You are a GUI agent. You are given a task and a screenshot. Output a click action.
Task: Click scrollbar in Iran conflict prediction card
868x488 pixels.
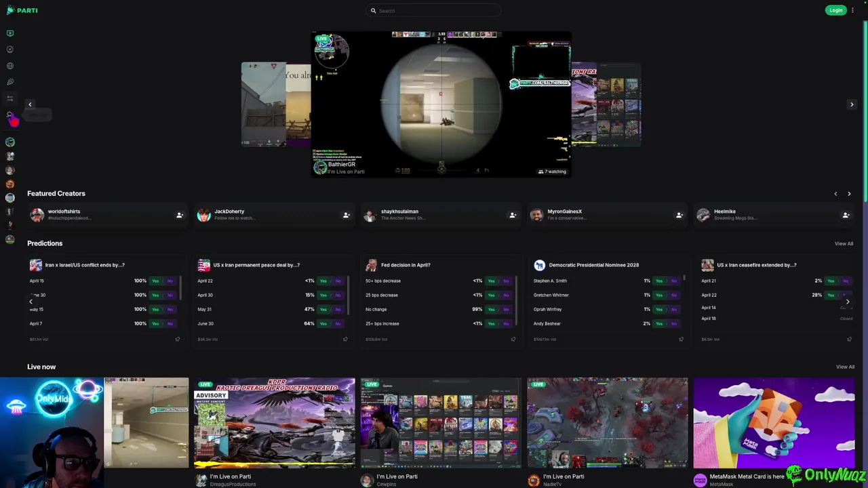coord(180,288)
